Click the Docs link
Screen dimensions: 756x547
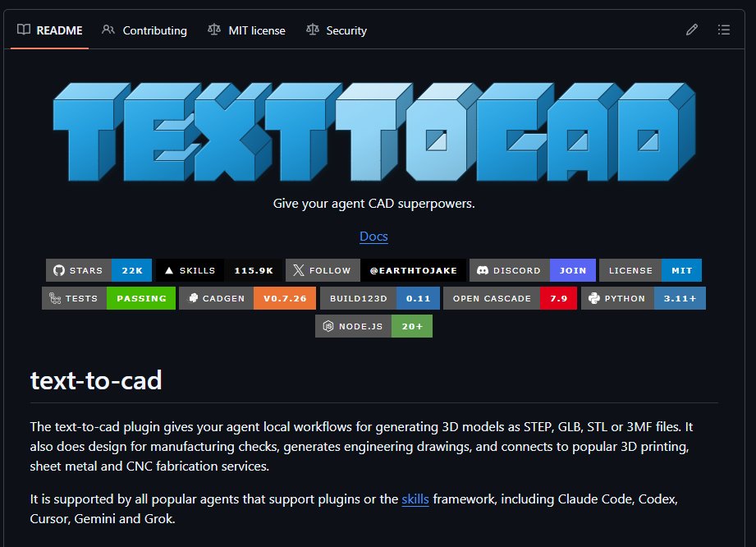pos(373,237)
